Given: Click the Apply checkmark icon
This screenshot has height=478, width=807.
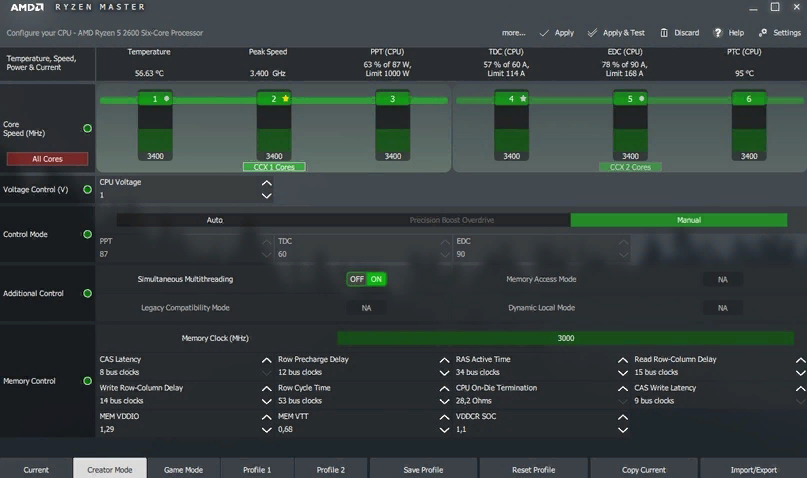Looking at the screenshot, I should [544, 33].
